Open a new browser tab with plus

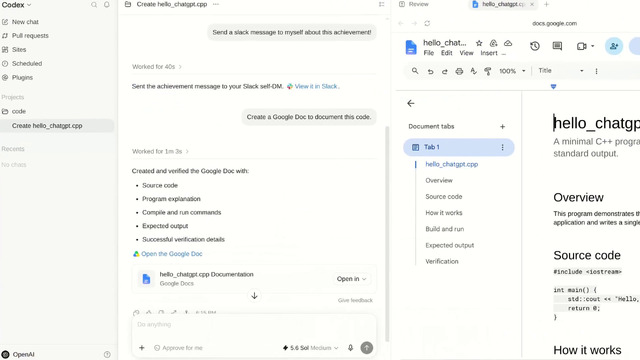click(x=547, y=4)
